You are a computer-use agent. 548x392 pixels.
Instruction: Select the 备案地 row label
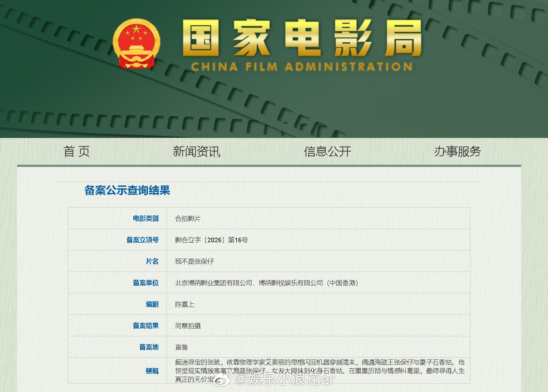[149, 347]
